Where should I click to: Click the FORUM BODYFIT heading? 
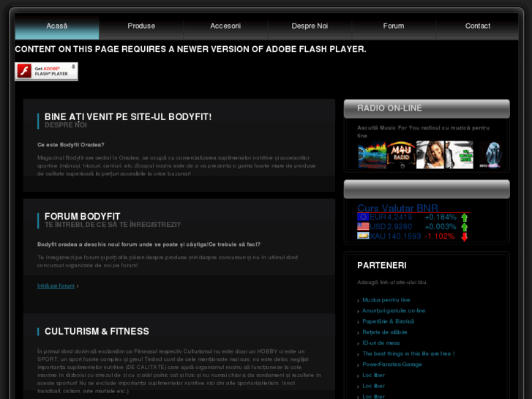[83, 216]
